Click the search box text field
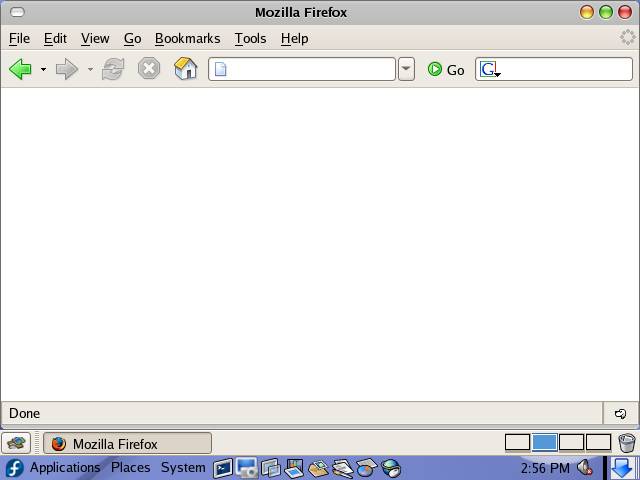The width and height of the screenshot is (640, 480). pyautogui.click(x=565, y=69)
